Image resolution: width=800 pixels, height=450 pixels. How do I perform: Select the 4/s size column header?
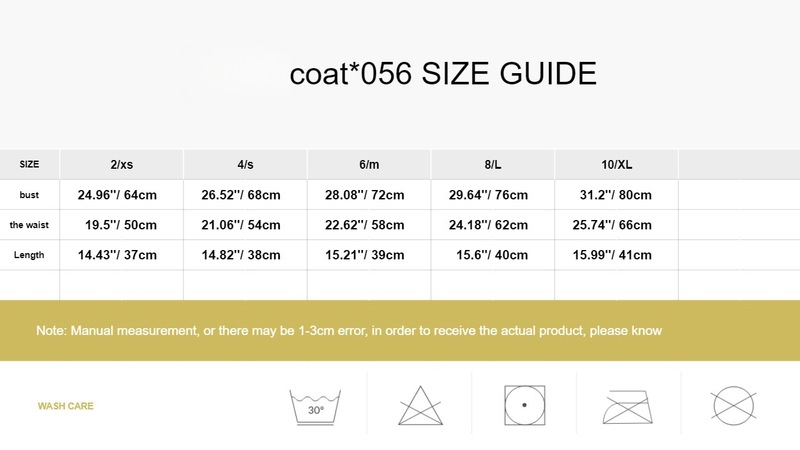pyautogui.click(x=245, y=164)
